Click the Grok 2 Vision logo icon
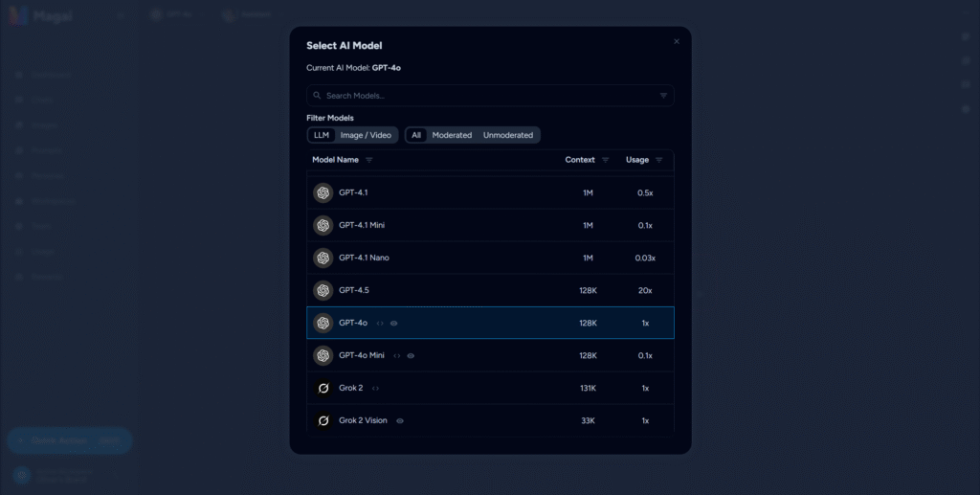The width and height of the screenshot is (980, 495). point(323,420)
